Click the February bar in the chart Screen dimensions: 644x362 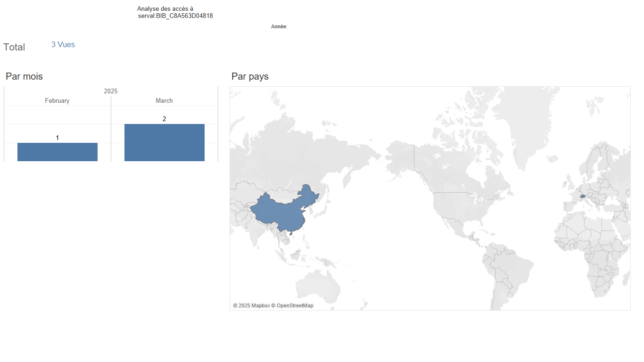click(58, 152)
